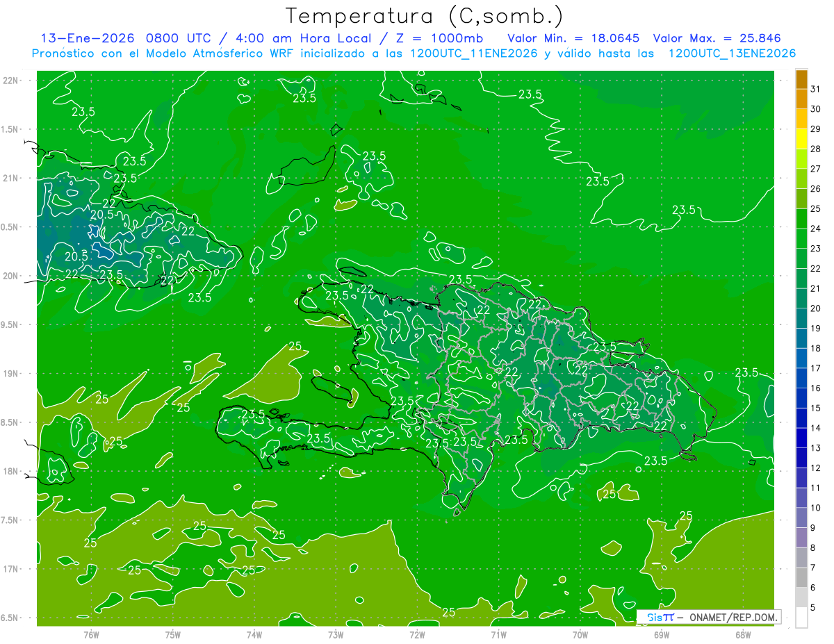Click the "Temperatura (C,somb.)" title
The image size is (834, 644).
424,16
